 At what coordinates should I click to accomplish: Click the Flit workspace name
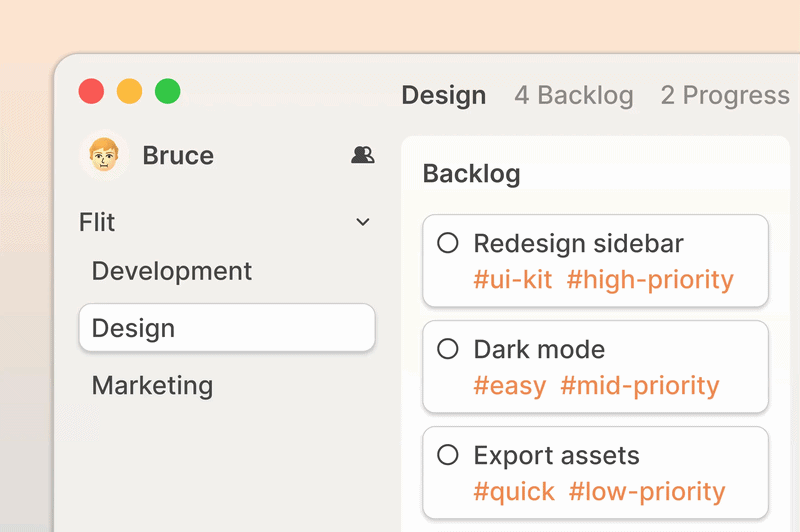[97, 222]
